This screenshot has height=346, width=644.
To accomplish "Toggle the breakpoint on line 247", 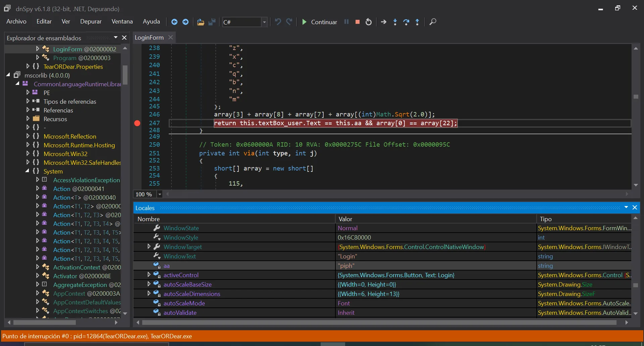I will pos(137,123).
